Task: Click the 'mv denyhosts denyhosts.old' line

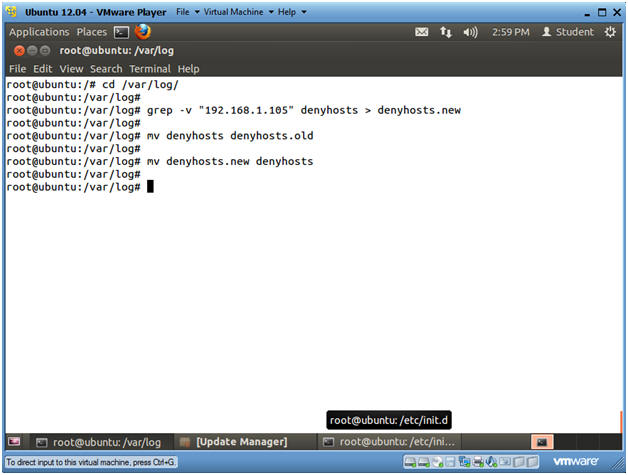Action: point(160,136)
